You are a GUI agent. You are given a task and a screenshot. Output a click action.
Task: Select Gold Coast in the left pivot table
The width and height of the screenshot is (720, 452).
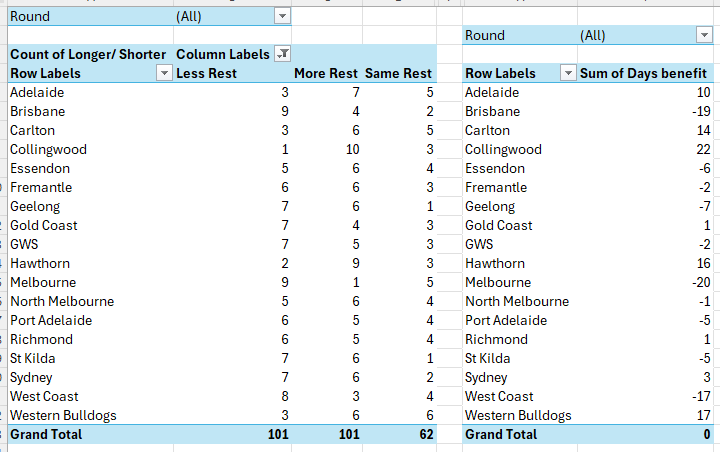click(x=44, y=225)
